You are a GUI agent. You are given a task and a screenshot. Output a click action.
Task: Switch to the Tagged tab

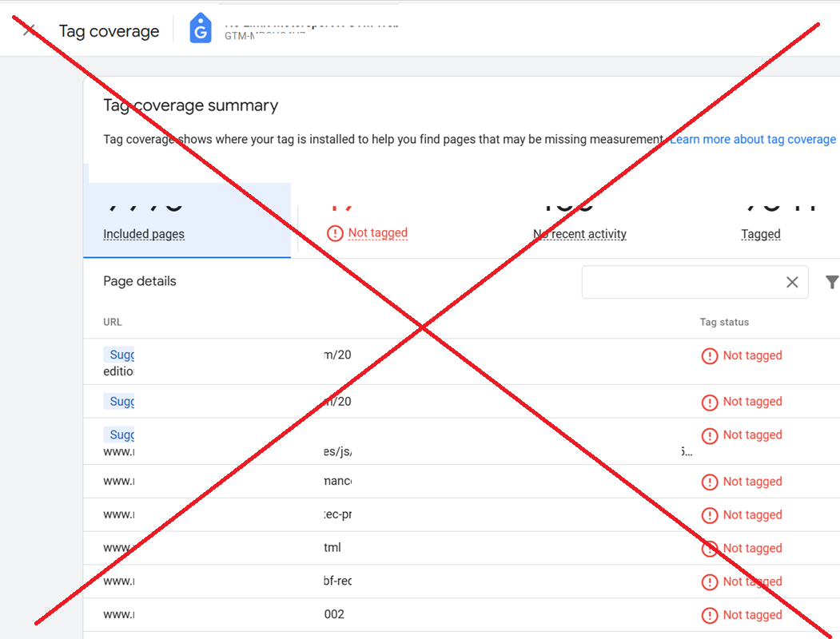tap(760, 233)
